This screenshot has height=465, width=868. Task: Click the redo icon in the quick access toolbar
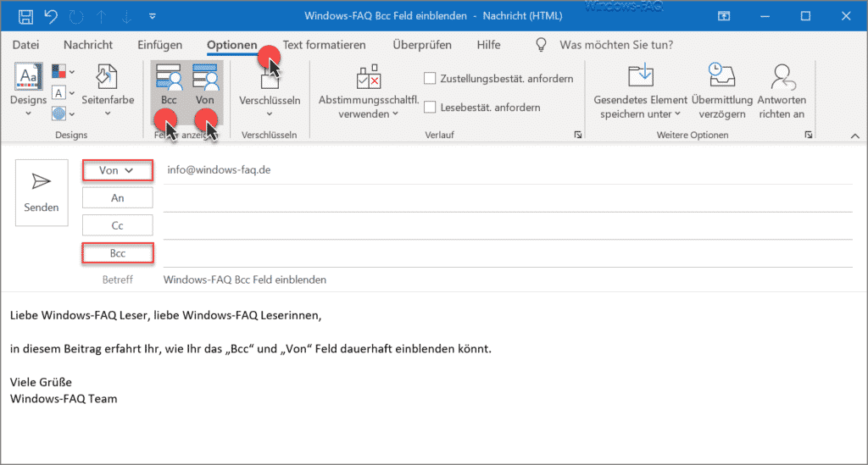[x=76, y=17]
